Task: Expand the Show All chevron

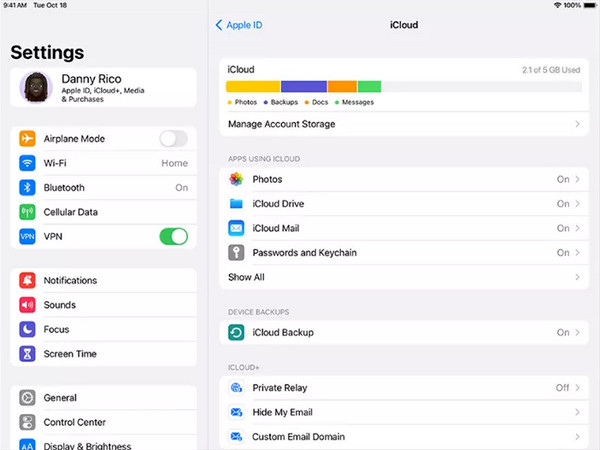Action: click(x=577, y=277)
